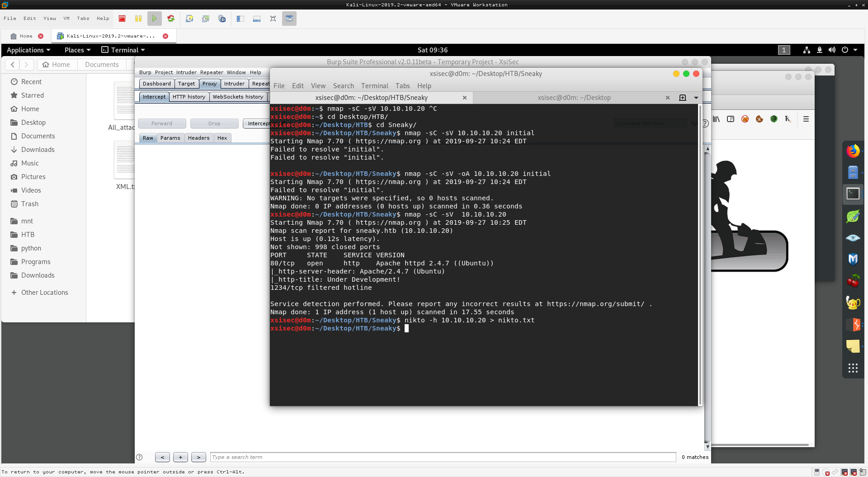Open CherryTree cherries icon in dock
This screenshot has height=477, width=868.
(x=853, y=281)
